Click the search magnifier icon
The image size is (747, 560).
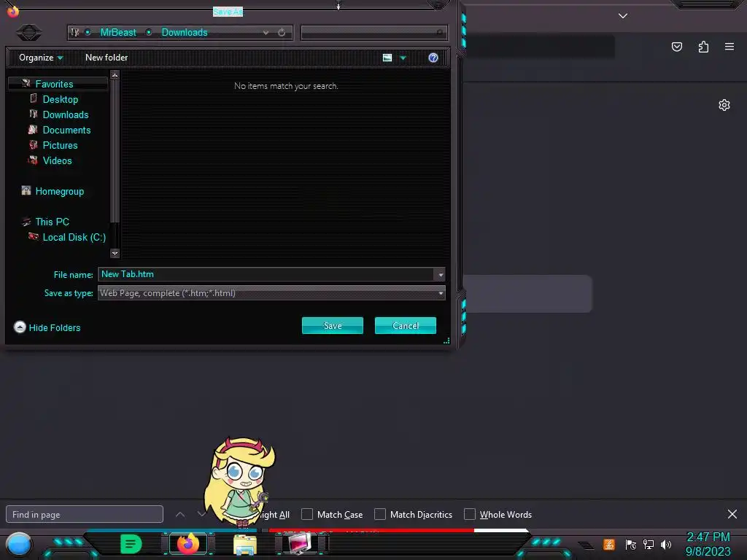pyautogui.click(x=440, y=32)
